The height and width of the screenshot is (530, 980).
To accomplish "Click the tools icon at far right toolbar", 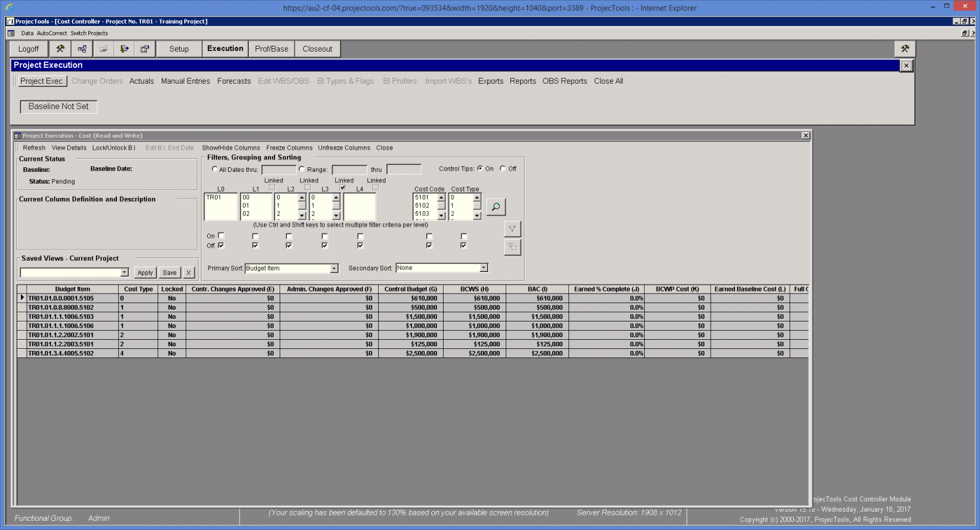I will click(905, 49).
